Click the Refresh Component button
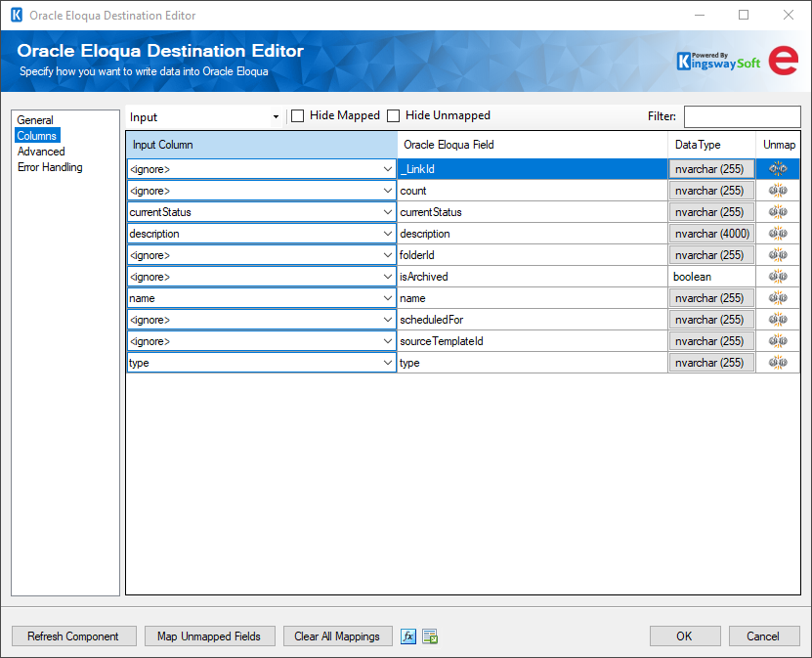 point(74,636)
